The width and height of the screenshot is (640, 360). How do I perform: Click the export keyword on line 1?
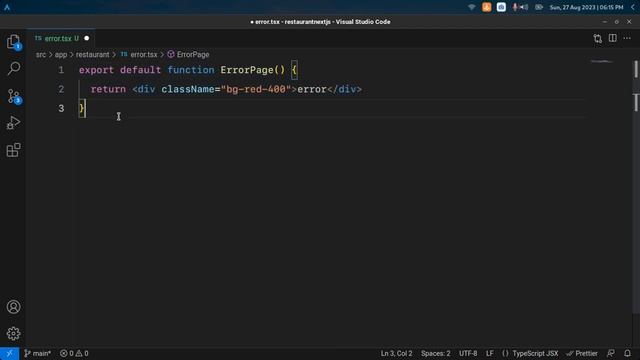(96, 70)
